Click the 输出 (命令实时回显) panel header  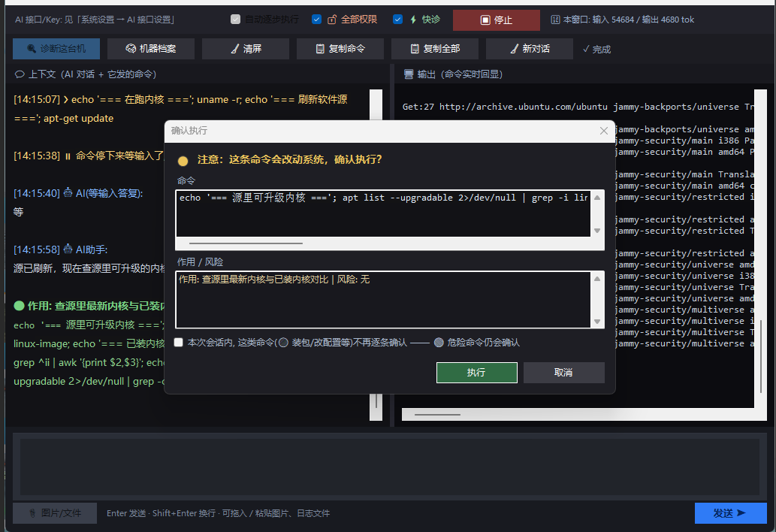[x=453, y=74]
